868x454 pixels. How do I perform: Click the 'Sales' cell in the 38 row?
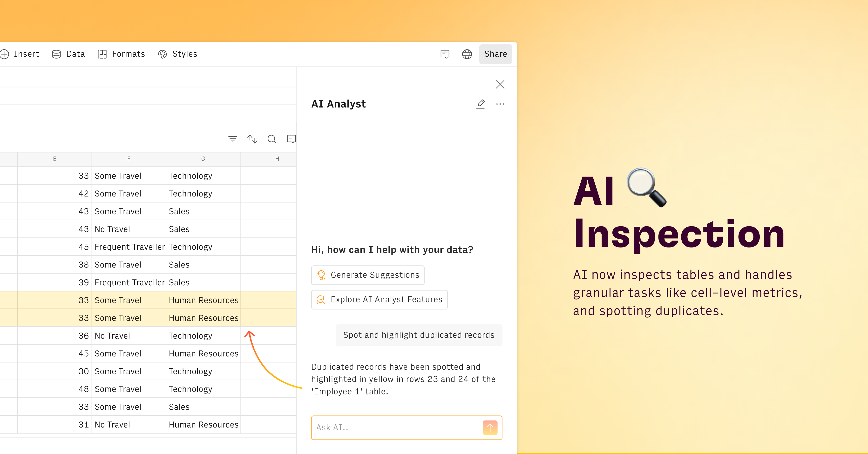(203, 265)
